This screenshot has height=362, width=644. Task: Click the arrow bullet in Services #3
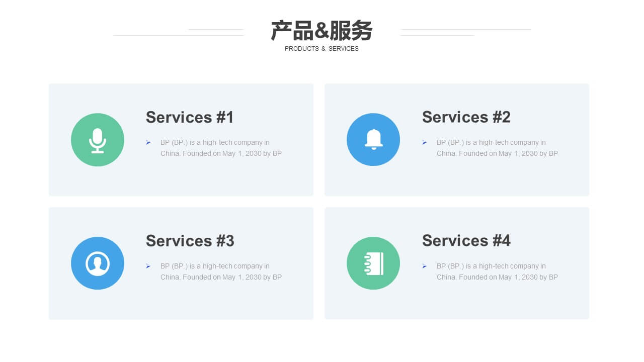click(x=148, y=266)
